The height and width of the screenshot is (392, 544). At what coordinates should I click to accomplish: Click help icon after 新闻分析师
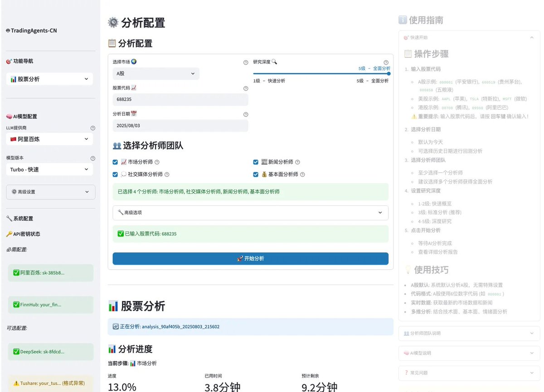pyautogui.click(x=298, y=162)
